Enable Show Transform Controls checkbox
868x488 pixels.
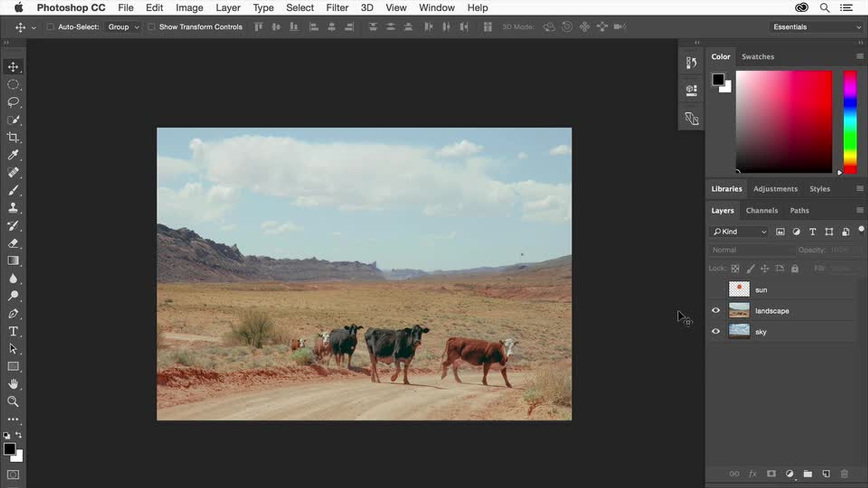(x=151, y=27)
